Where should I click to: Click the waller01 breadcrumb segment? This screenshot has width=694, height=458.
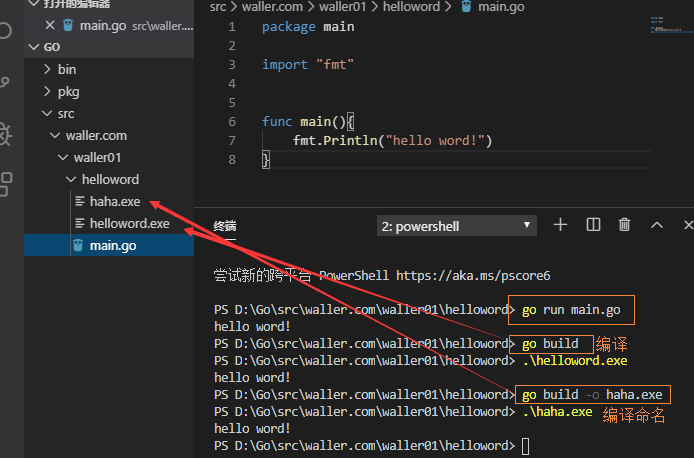[343, 7]
